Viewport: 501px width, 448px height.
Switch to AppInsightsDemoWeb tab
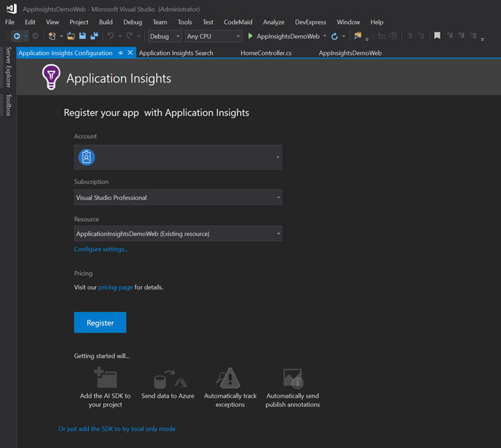tap(350, 53)
